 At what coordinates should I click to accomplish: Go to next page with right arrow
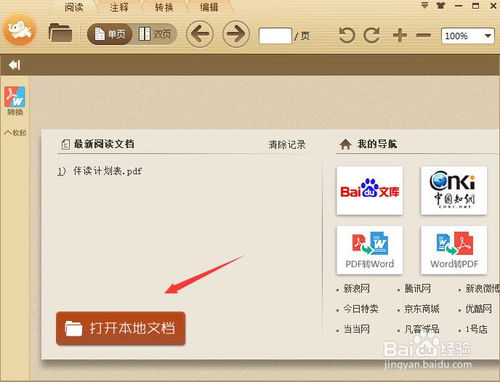coord(236,34)
